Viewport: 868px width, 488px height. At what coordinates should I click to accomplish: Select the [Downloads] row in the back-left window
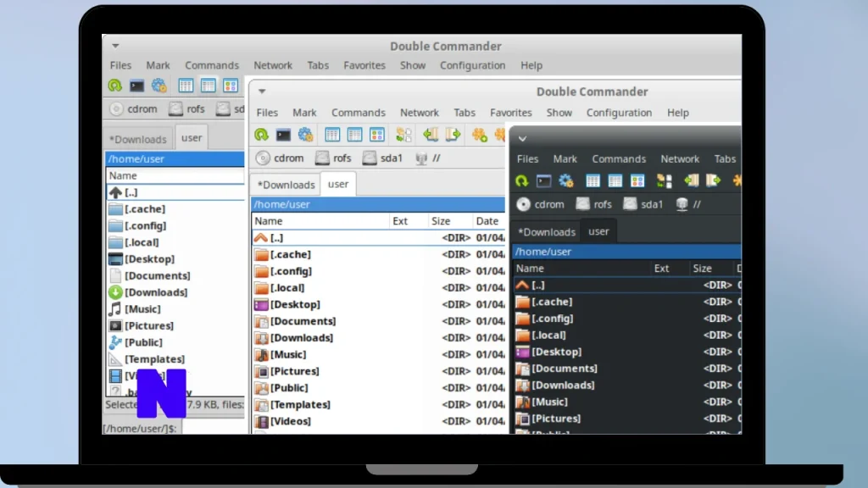click(175, 292)
